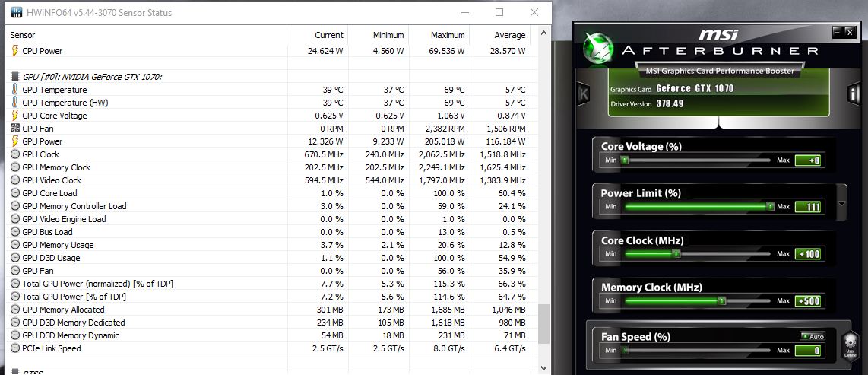This screenshot has width=868, height=375.
Task: Click the 1.063 V maximum core voltage value
Action: coord(449,116)
